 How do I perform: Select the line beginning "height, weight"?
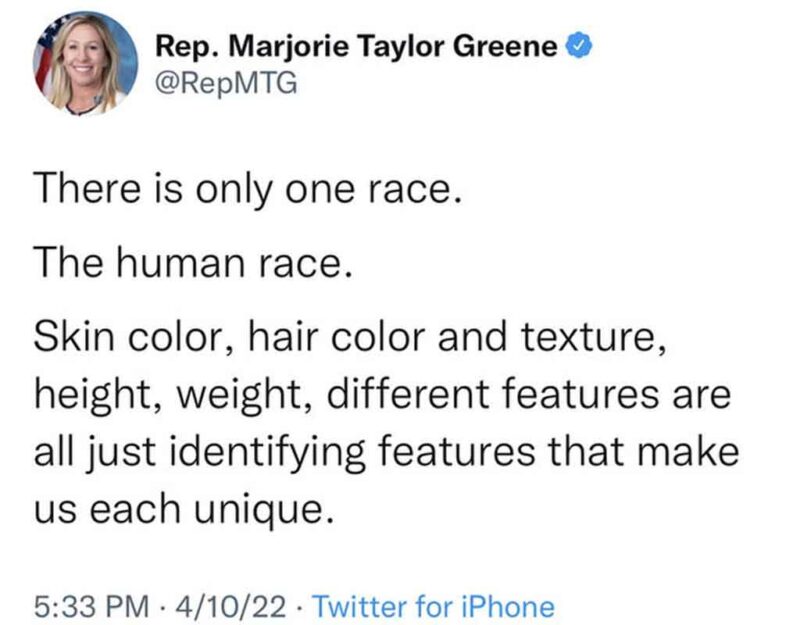[383, 395]
